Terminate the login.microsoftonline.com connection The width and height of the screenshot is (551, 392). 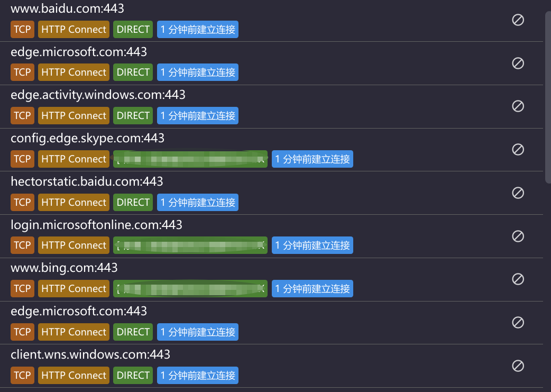coord(518,236)
